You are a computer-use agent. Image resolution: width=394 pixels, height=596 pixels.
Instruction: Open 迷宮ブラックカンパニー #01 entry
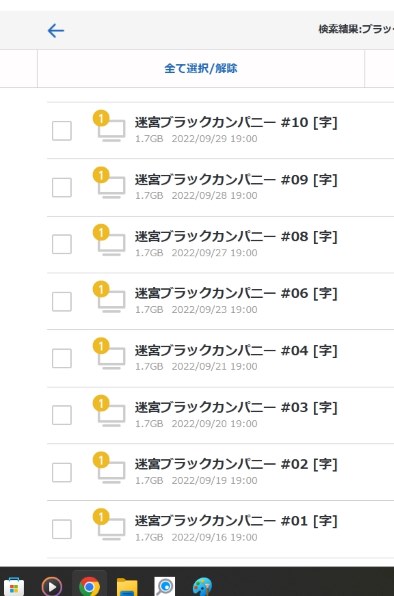coord(220,529)
